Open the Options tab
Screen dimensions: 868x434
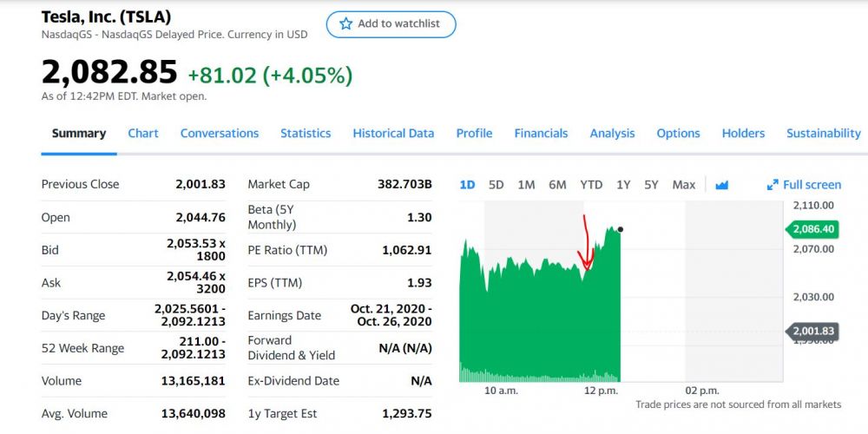pos(678,134)
